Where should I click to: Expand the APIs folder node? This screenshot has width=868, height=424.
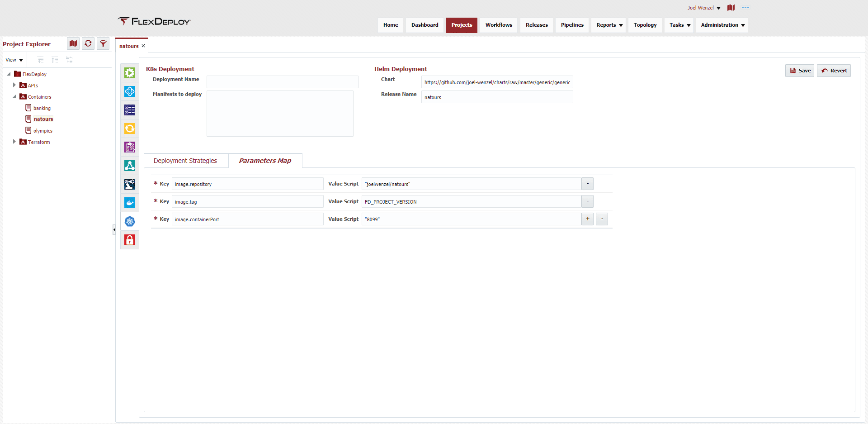pos(14,85)
